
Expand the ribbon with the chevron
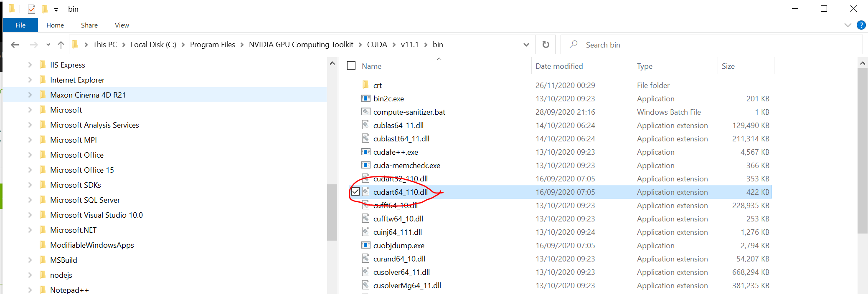point(848,25)
